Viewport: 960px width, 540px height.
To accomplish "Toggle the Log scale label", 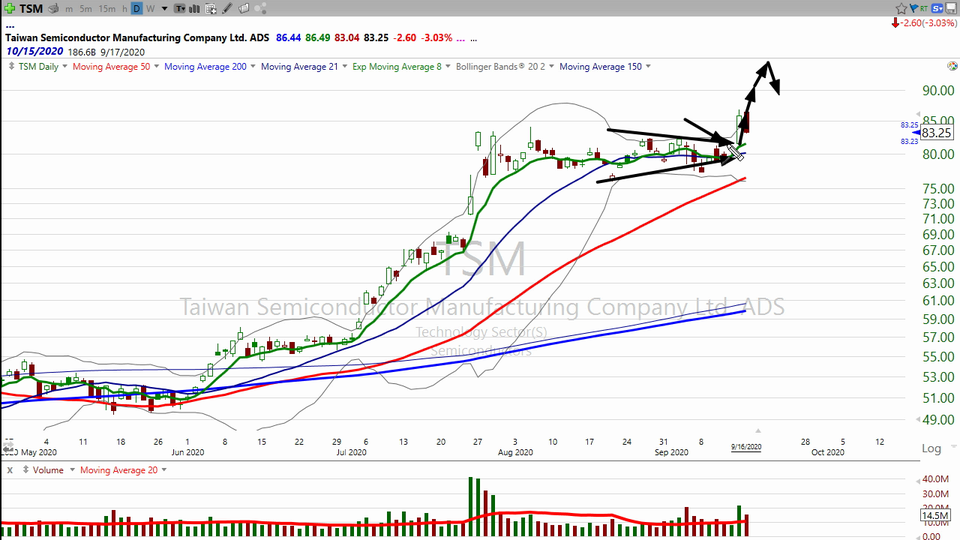I will [x=931, y=448].
